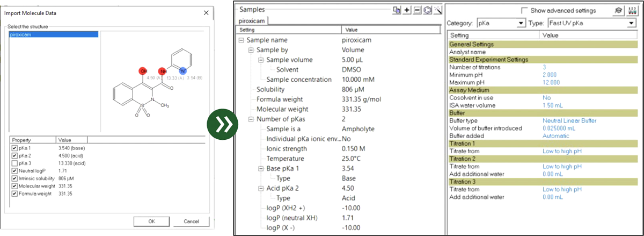The image size is (644, 236).
Task: Uncheck the pKa 2 property checkbox
Action: [14, 155]
